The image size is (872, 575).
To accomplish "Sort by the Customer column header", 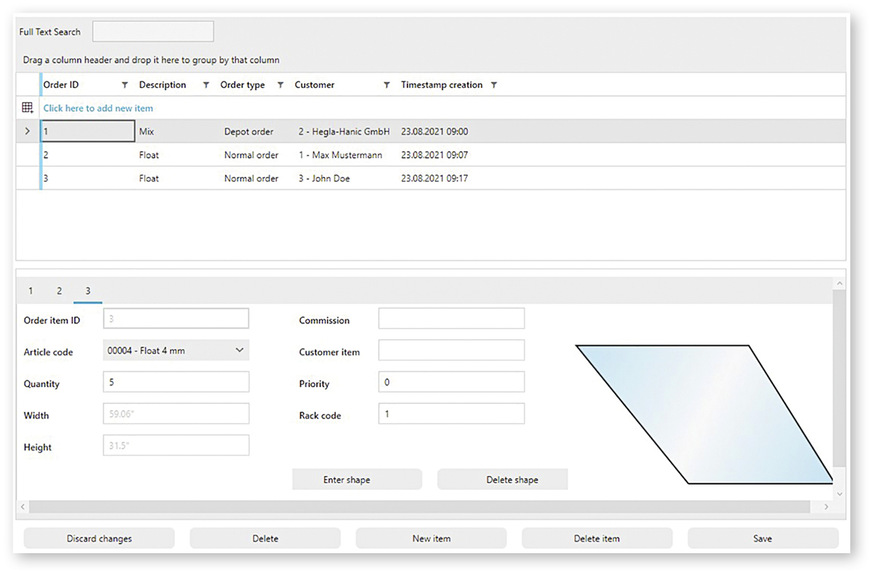I will (x=314, y=85).
